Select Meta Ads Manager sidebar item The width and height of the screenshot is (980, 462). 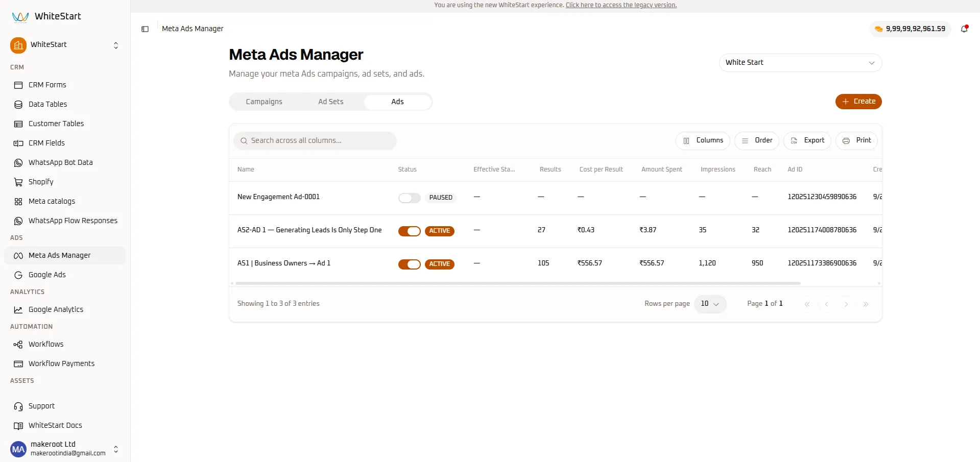(65, 255)
